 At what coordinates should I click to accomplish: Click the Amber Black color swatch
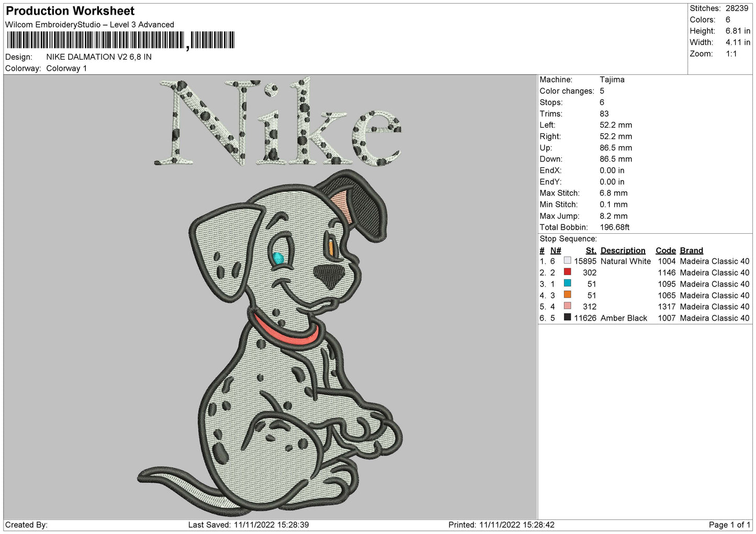tap(567, 317)
